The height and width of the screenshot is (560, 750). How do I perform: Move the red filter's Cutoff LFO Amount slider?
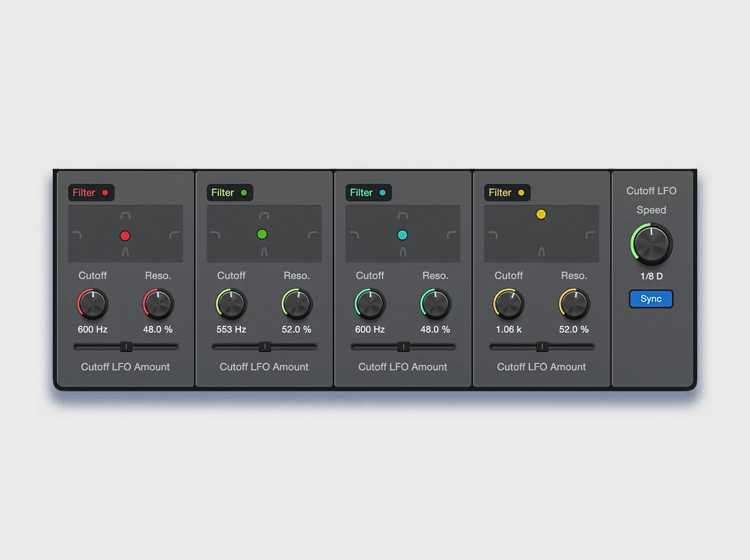[126, 346]
